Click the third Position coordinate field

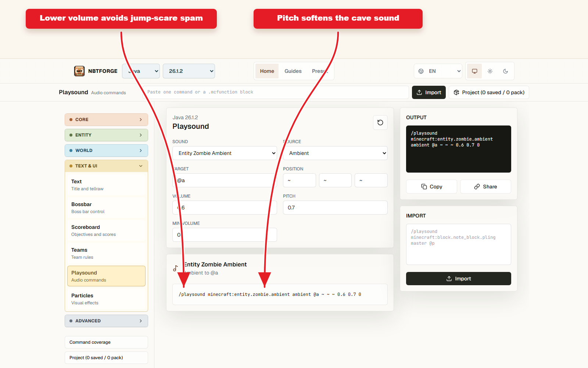tap(371, 180)
